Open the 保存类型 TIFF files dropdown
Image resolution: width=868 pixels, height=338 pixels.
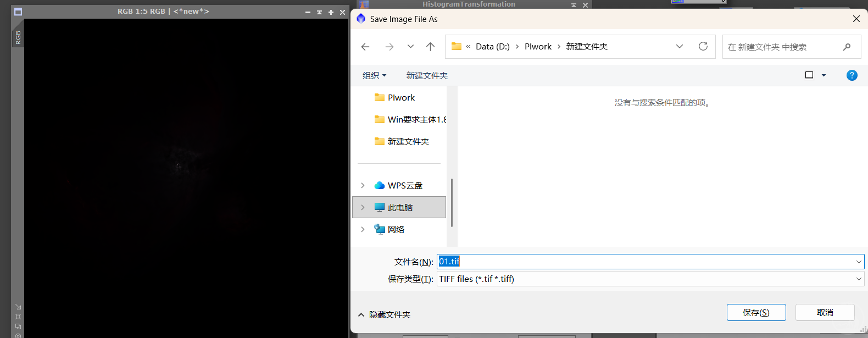650,279
